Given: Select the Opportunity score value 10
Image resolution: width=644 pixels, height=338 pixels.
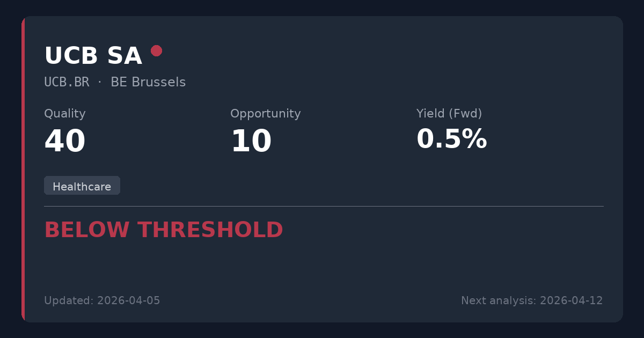Looking at the screenshot, I should click(x=251, y=142).
